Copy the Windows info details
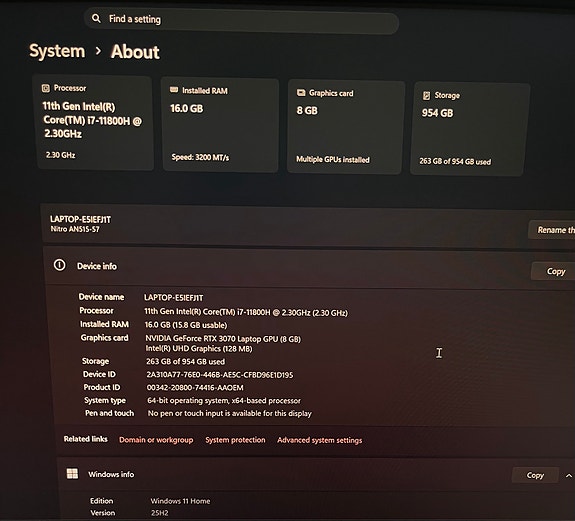 535,475
